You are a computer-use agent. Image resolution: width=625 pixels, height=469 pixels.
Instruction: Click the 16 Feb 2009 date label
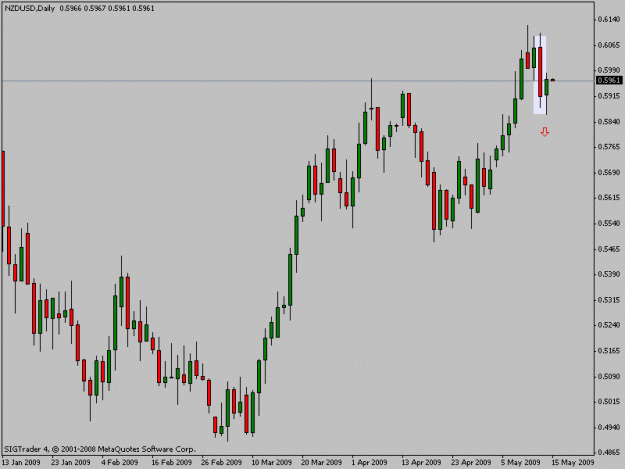(171, 463)
